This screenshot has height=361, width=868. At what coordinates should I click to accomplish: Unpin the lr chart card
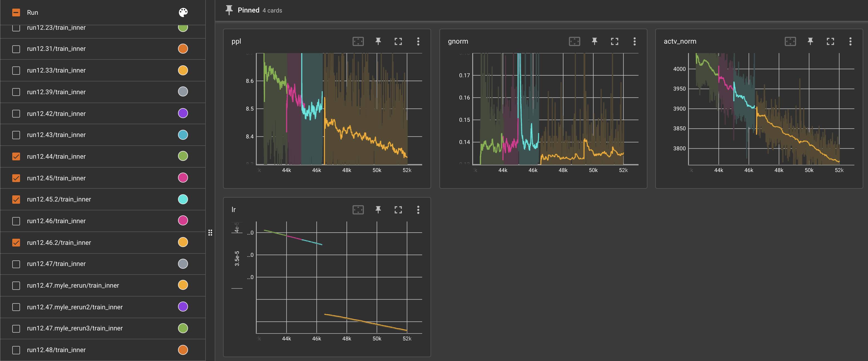point(378,210)
